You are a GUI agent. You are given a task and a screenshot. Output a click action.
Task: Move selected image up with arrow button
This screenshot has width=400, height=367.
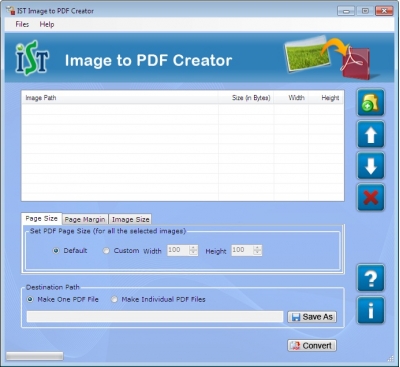(x=371, y=134)
